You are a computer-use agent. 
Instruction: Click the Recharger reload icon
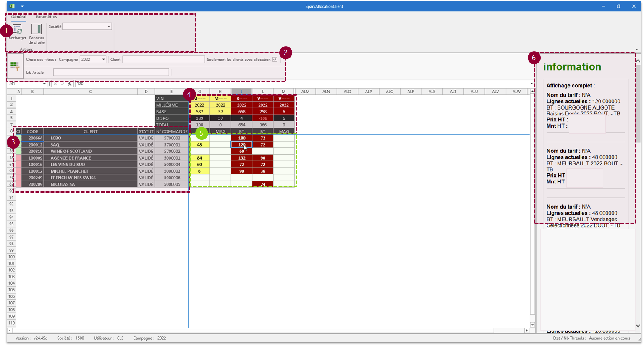pyautogui.click(x=17, y=29)
